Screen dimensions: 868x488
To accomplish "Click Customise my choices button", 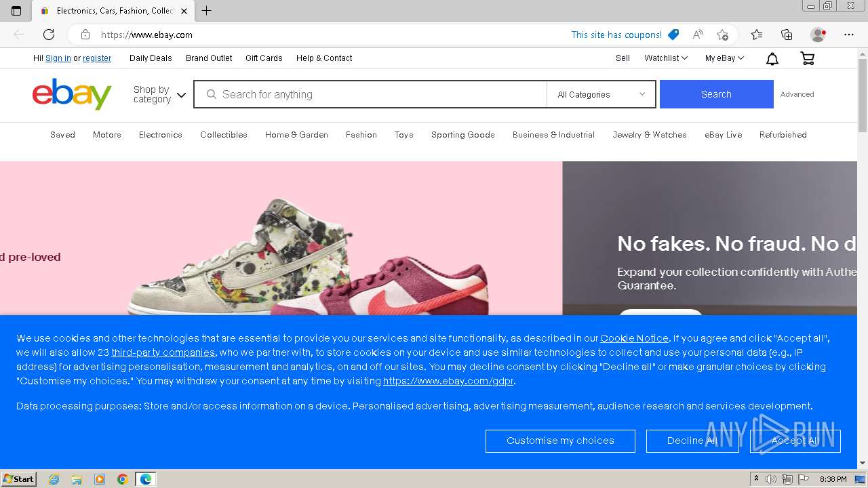I will [x=560, y=441].
